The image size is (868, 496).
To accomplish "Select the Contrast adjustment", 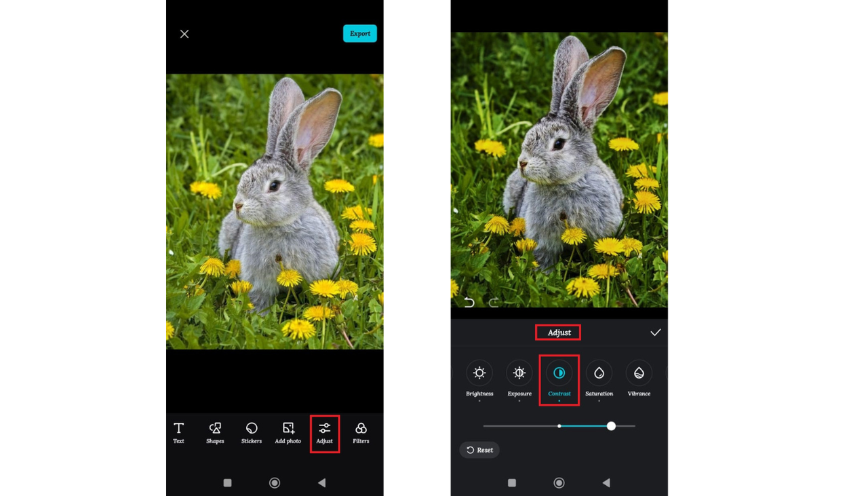I will click(x=559, y=379).
